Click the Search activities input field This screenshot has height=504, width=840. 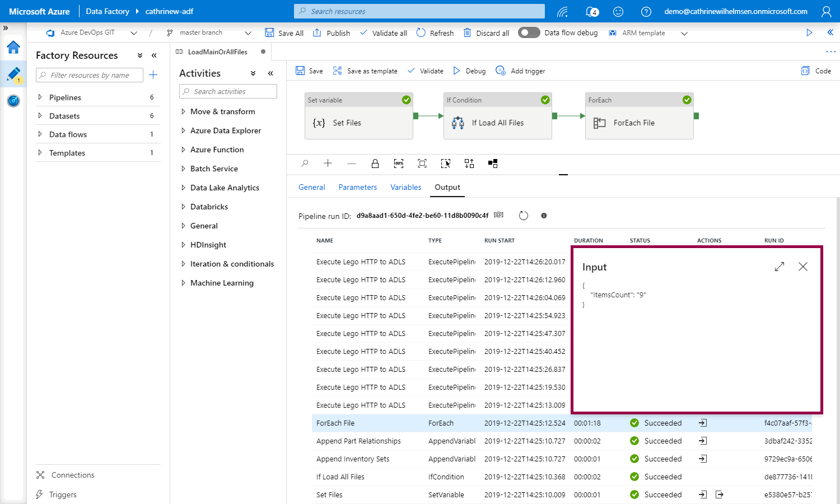point(228,91)
